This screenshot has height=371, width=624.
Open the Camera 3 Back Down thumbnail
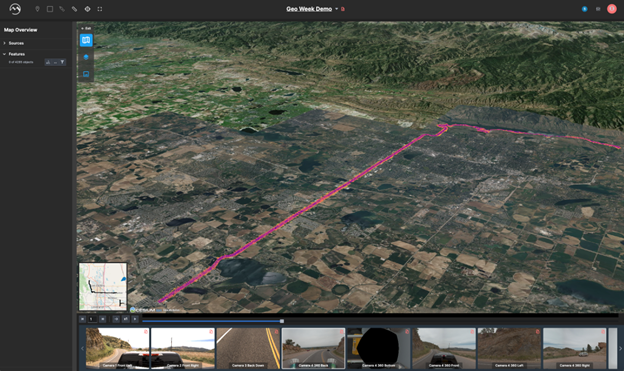[248, 348]
